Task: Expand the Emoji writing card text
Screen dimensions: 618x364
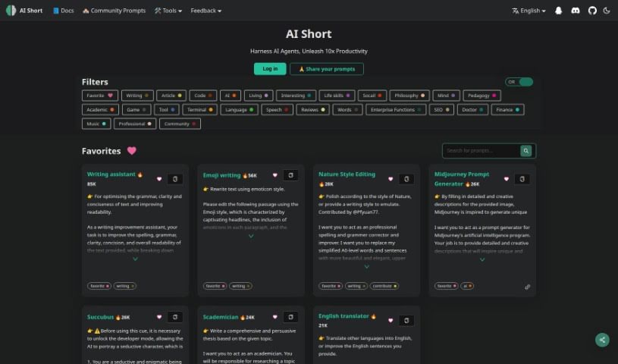Action: coord(251,237)
